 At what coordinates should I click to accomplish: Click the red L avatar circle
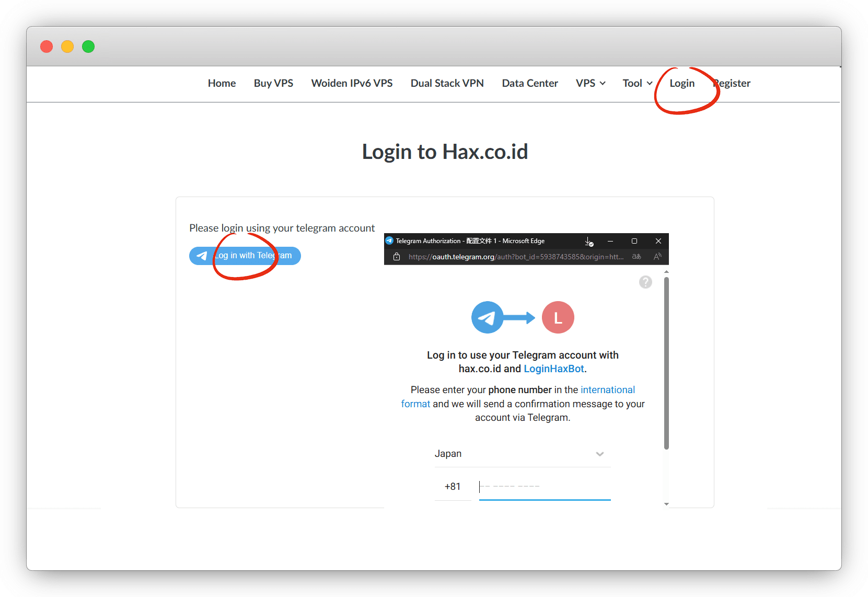tap(558, 317)
